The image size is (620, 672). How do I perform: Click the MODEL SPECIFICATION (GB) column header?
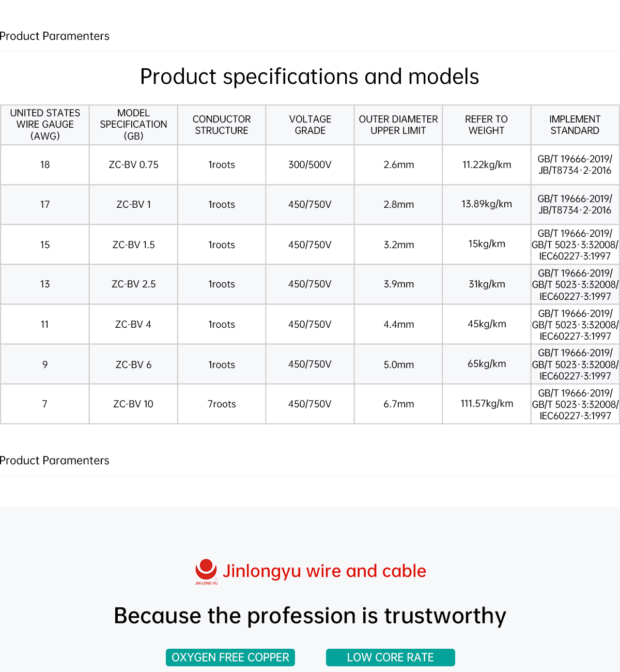tap(133, 125)
